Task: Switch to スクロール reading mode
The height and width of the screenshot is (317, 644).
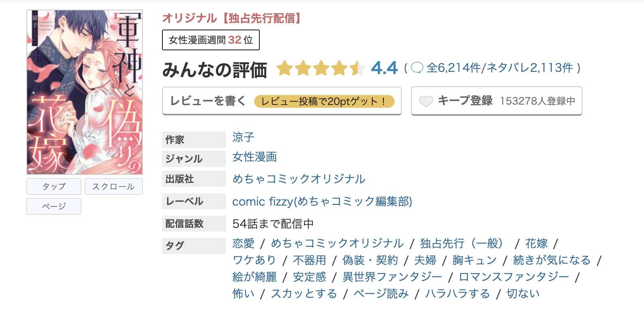Action: coord(114,186)
